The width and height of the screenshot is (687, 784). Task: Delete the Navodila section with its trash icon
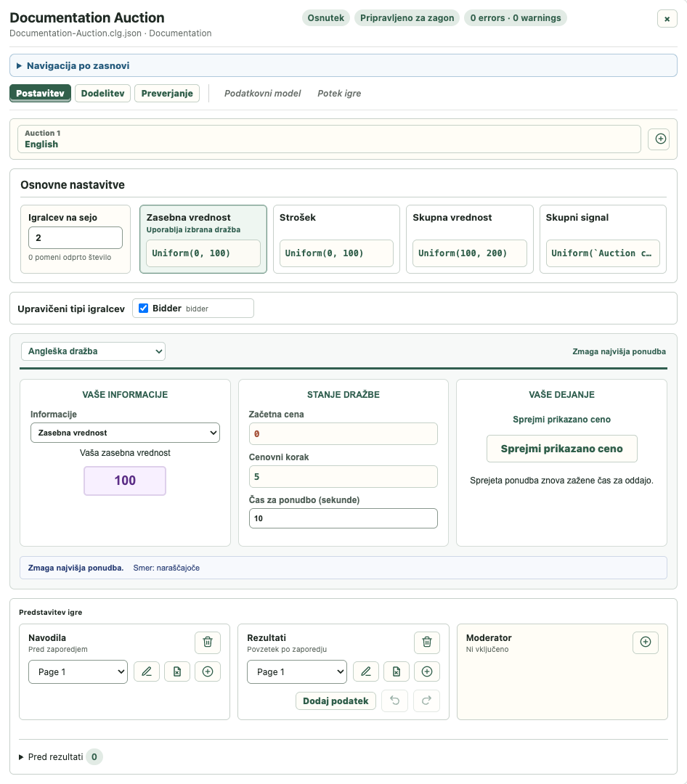[x=208, y=642]
